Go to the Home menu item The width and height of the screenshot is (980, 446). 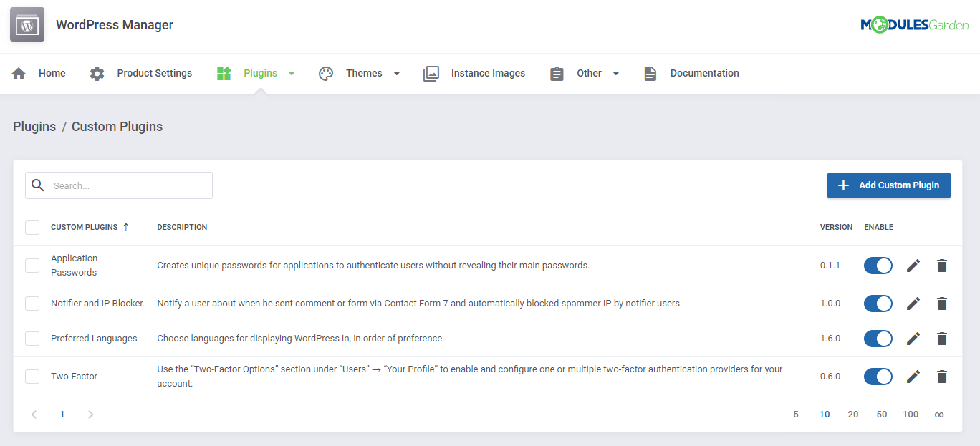pyautogui.click(x=52, y=72)
